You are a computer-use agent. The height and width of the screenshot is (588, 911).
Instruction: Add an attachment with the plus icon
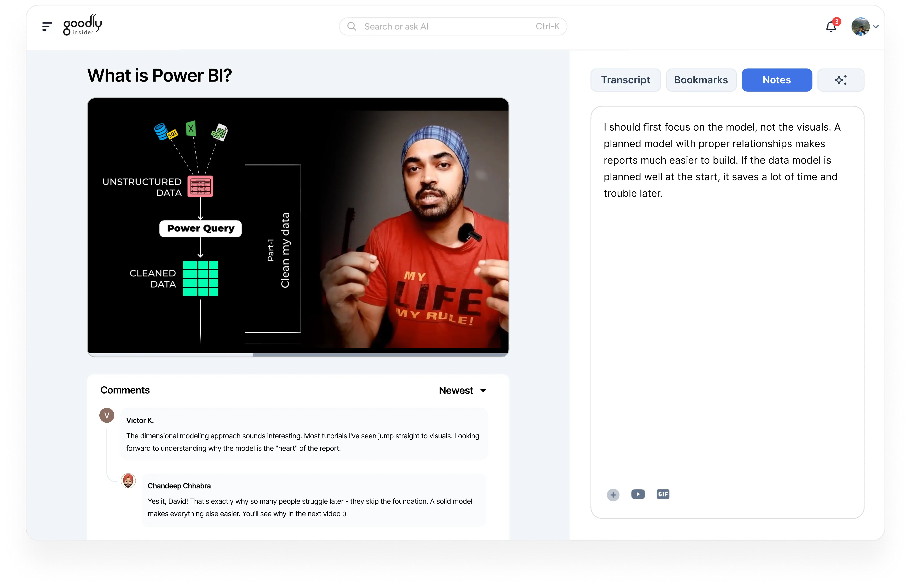[x=613, y=495]
